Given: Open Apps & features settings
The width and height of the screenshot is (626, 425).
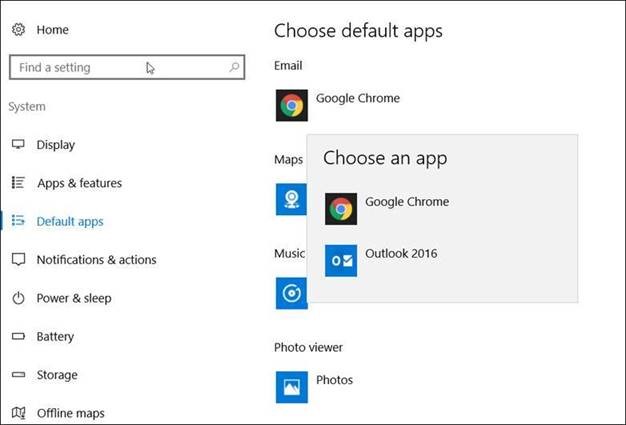Looking at the screenshot, I should [x=79, y=183].
